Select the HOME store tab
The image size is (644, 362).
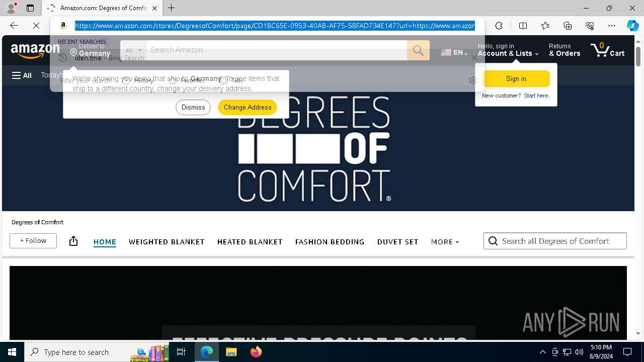[105, 242]
